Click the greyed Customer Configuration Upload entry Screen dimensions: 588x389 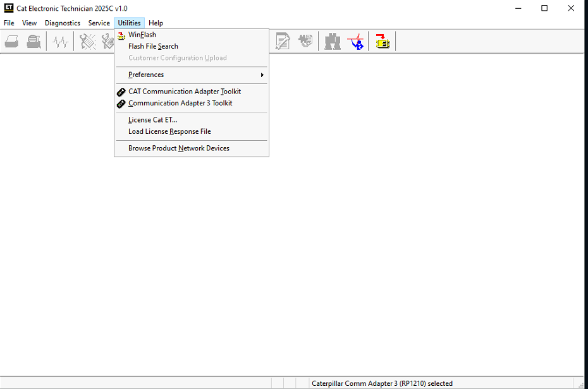[191, 58]
